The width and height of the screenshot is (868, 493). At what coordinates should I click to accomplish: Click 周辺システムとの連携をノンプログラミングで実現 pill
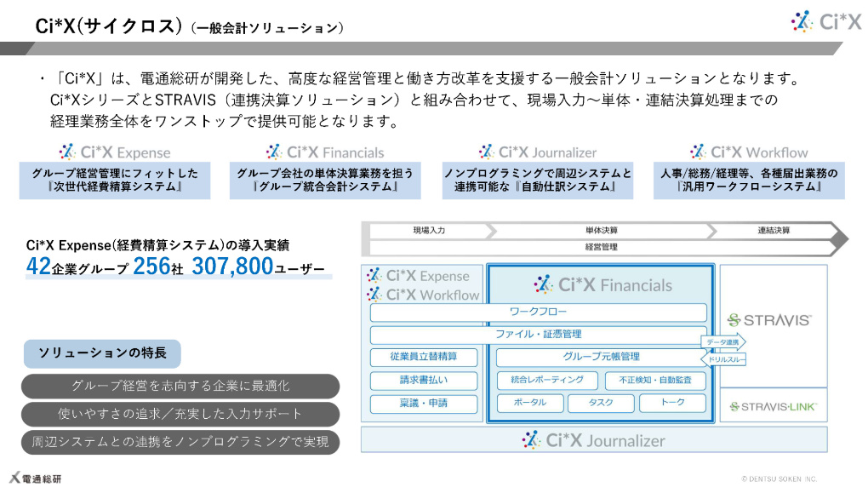click(x=180, y=442)
